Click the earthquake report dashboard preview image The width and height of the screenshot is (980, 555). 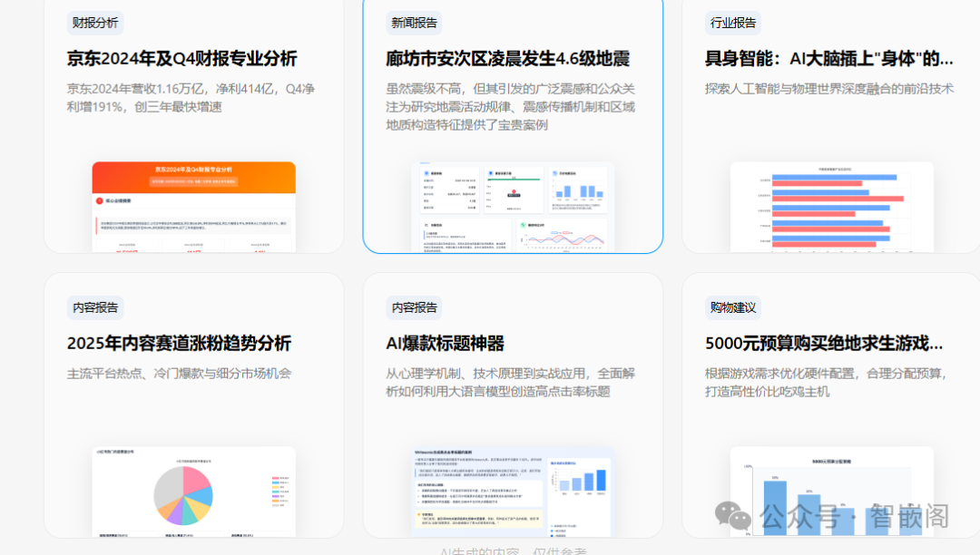coord(513,207)
